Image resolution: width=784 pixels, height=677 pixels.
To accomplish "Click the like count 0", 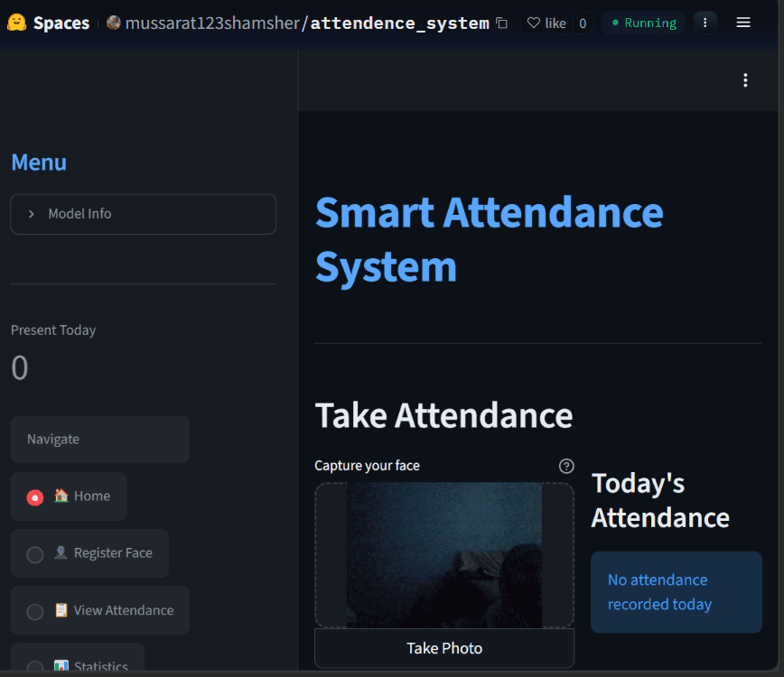I will [583, 23].
